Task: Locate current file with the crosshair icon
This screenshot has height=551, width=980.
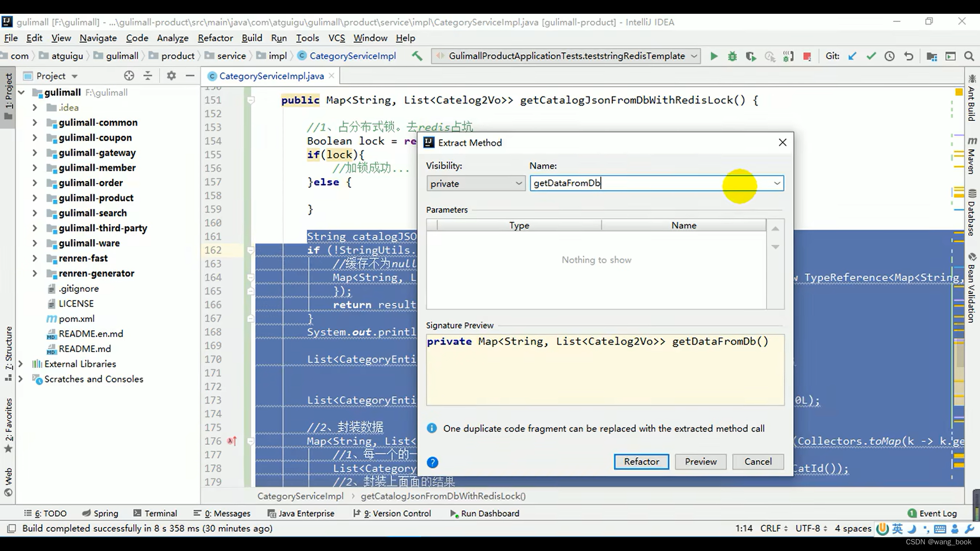Action: (129, 76)
